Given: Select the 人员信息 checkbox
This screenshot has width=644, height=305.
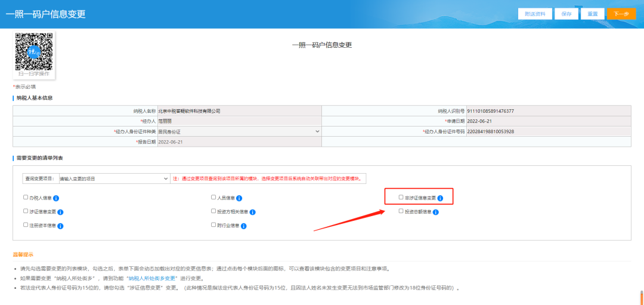Looking at the screenshot, I should 213,197.
